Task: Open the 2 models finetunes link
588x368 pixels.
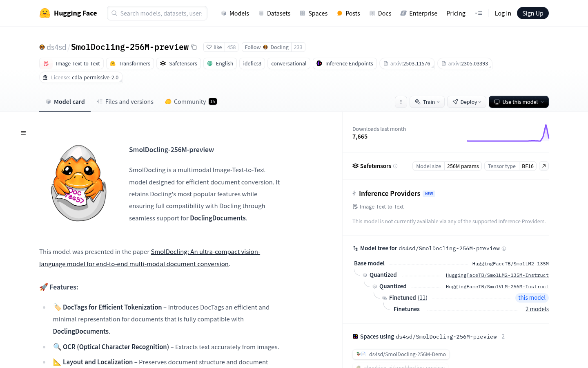Action: (x=537, y=309)
